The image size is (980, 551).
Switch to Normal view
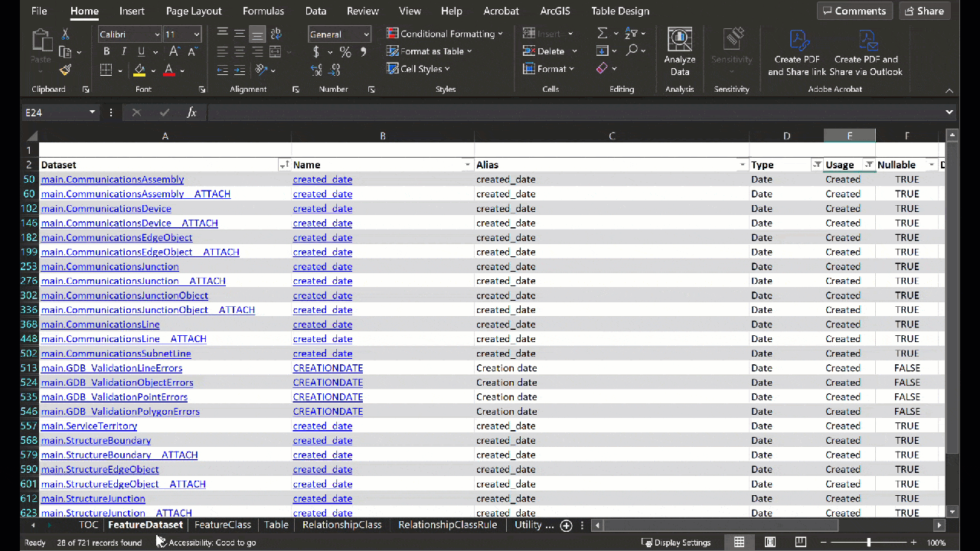pyautogui.click(x=739, y=543)
